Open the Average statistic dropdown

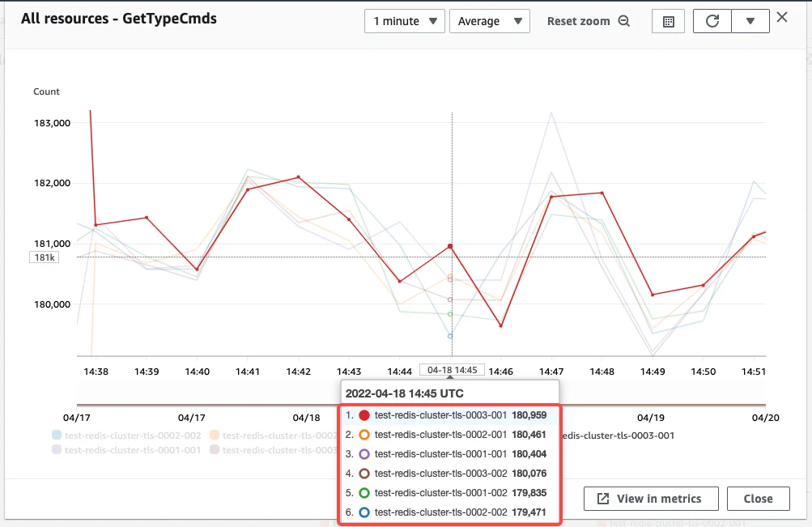click(x=489, y=21)
